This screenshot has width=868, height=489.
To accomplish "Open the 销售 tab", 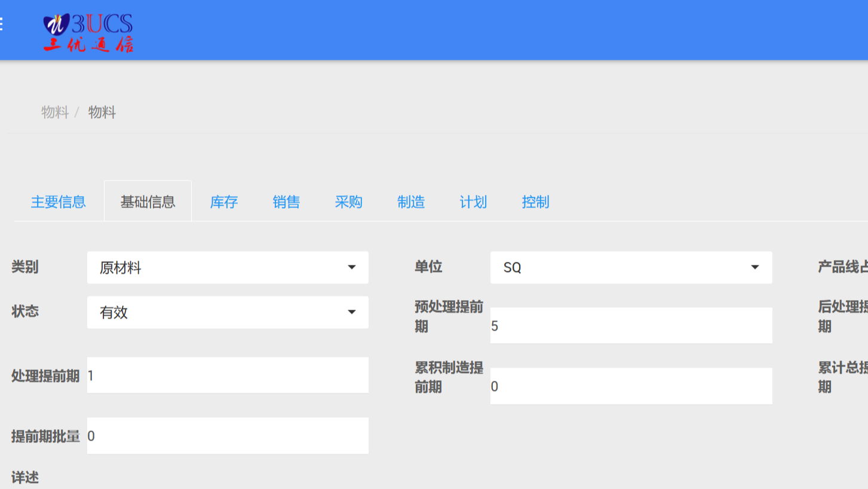I will coord(286,202).
